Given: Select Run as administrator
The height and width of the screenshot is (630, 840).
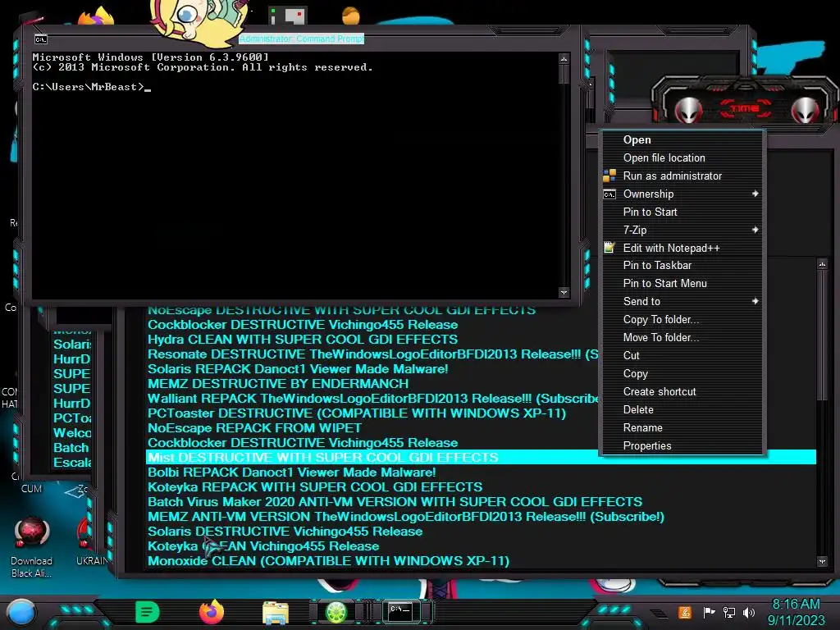Looking at the screenshot, I should (x=682, y=176).
